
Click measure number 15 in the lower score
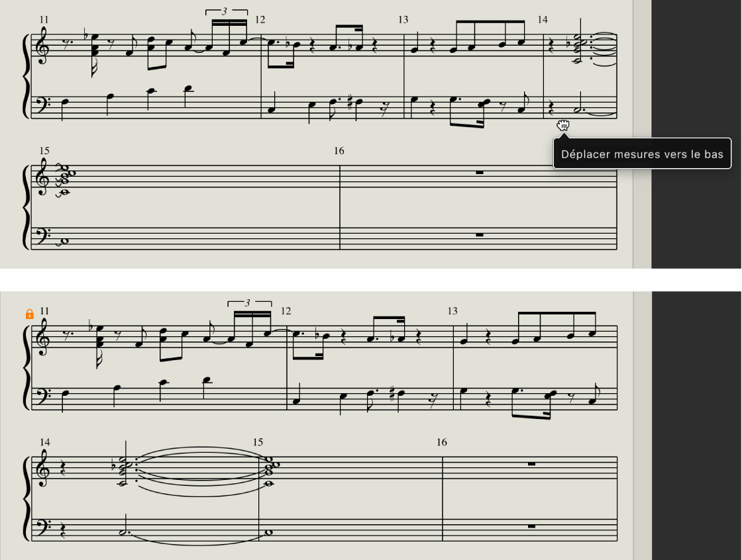coord(258,442)
